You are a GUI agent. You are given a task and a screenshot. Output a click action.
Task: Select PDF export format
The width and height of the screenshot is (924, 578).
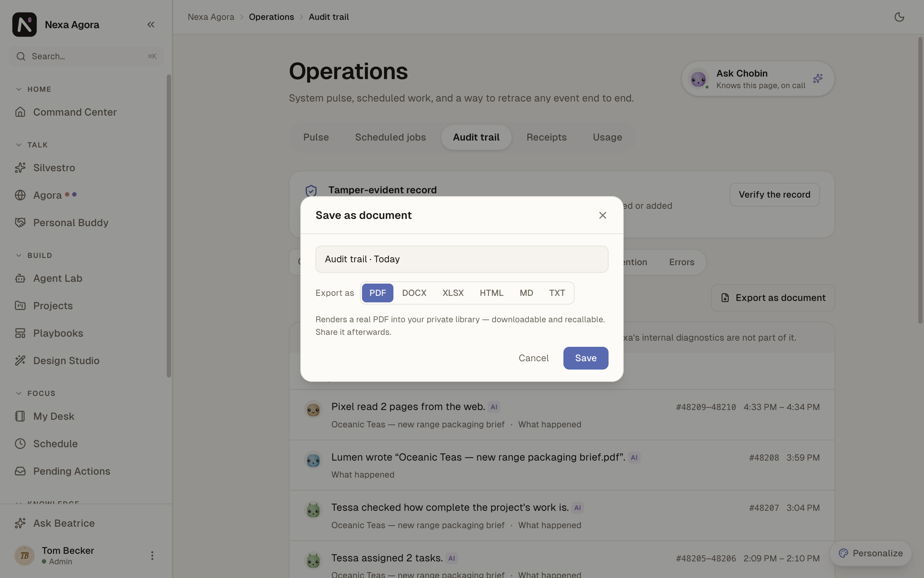click(377, 293)
